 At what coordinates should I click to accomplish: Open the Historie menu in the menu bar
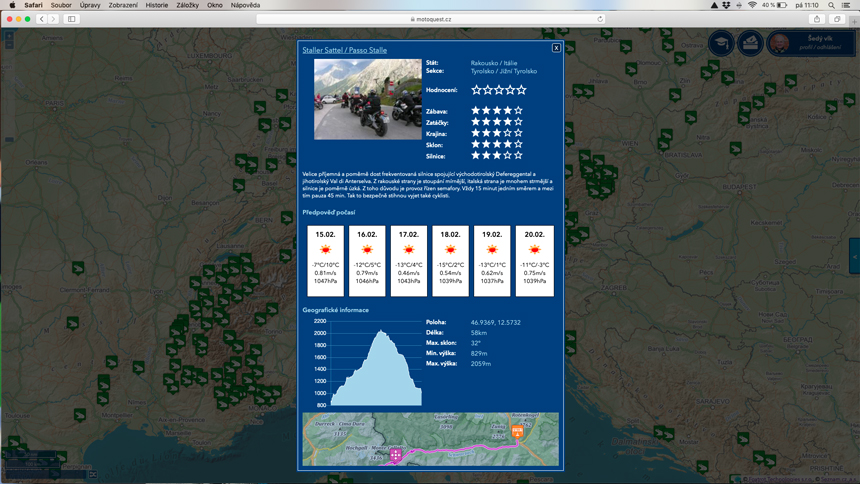(156, 5)
